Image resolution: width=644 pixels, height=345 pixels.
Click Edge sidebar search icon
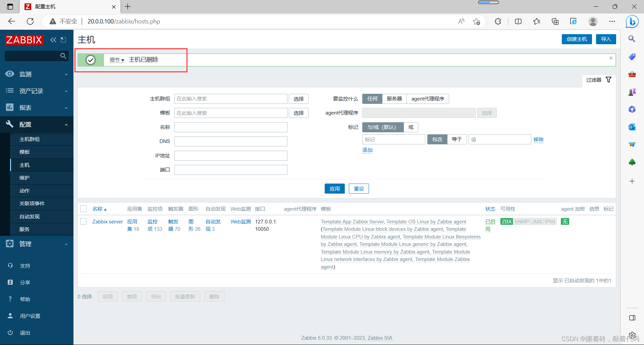click(632, 39)
